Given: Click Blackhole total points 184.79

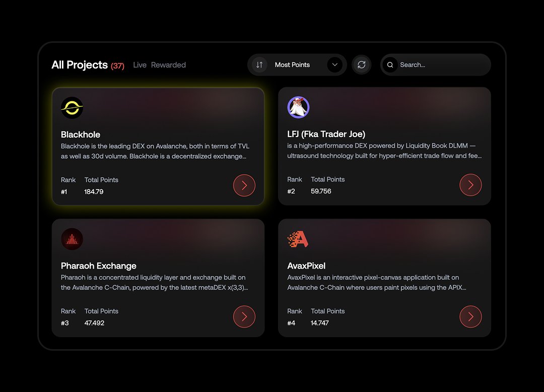Looking at the screenshot, I should point(94,191).
